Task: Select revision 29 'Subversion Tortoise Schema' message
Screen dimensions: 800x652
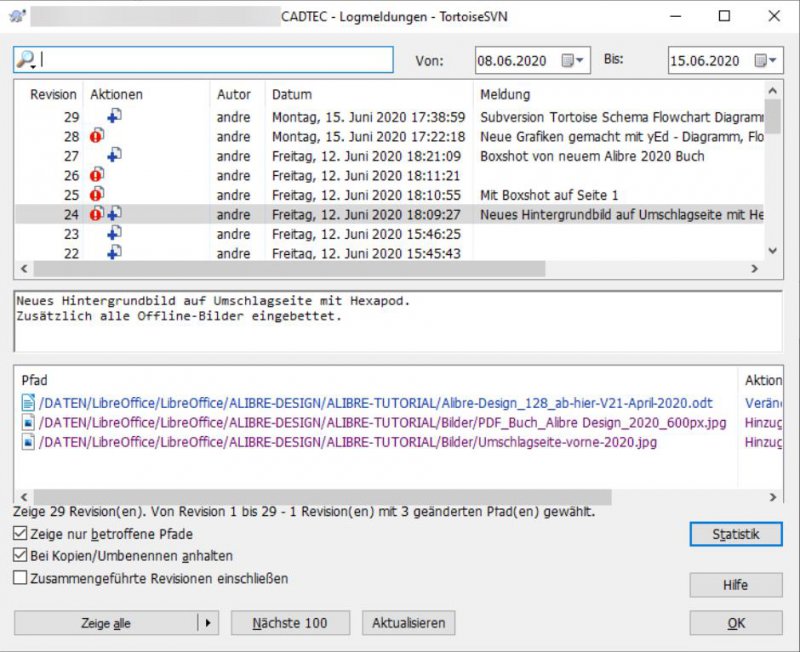Action: pos(621,117)
